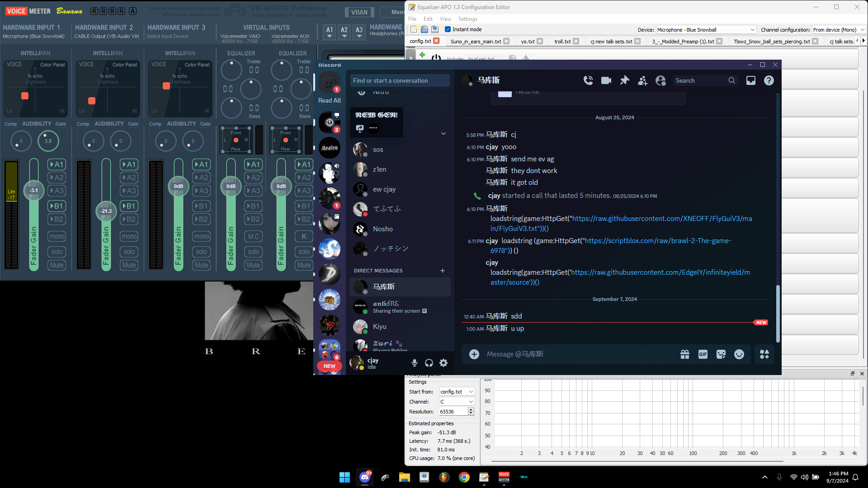
Task: Open the scriptblox brawl-2 link
Action: pos(658,241)
